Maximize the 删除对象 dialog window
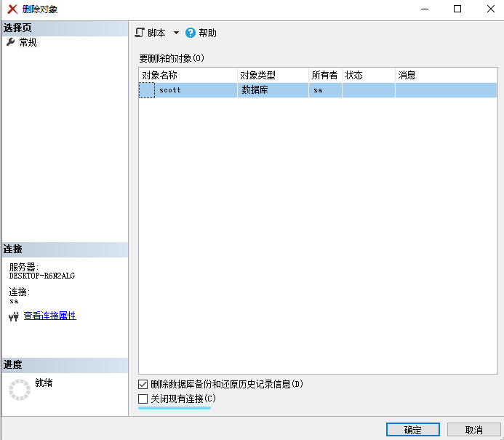Image resolution: width=504 pixels, height=440 pixels. (x=457, y=9)
